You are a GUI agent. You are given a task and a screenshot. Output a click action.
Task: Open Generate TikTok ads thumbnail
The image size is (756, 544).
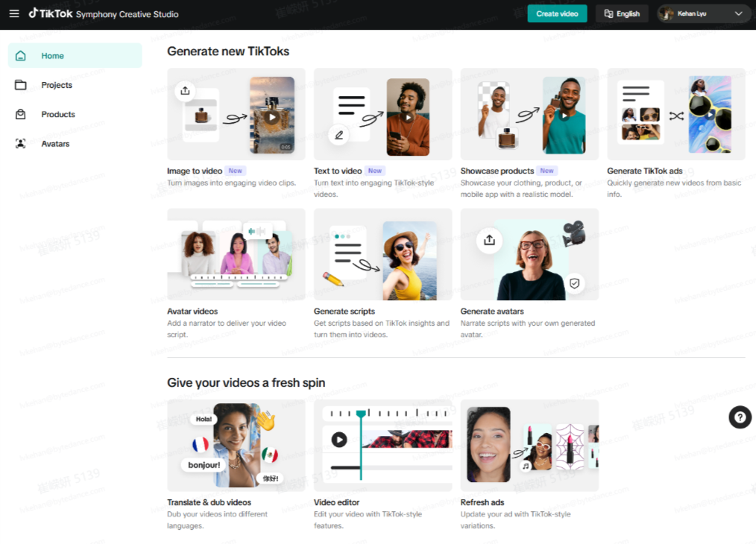(x=675, y=114)
